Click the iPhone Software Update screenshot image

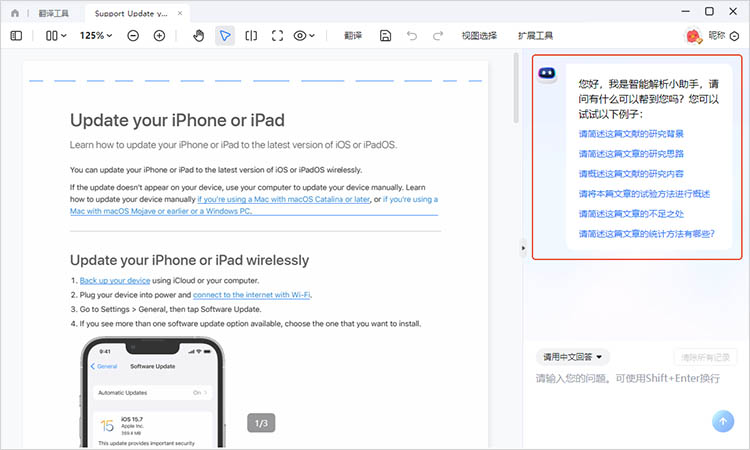[x=152, y=393]
